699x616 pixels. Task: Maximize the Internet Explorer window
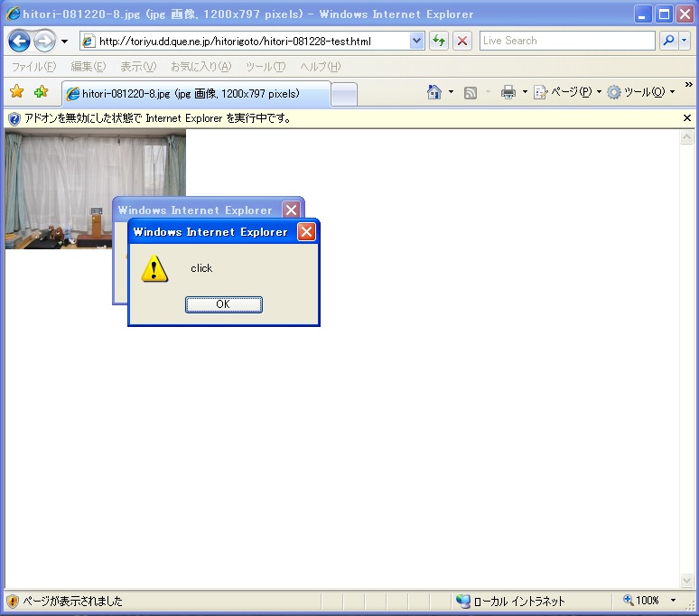click(664, 14)
